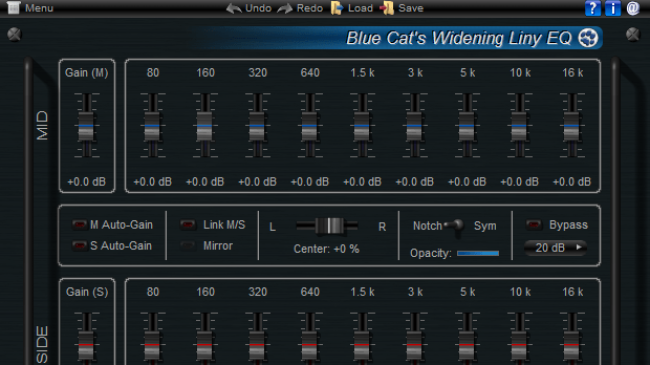This screenshot has width=650, height=365.
Task: Click the Mid 640 Hz band fader
Action: pyautogui.click(x=310, y=126)
